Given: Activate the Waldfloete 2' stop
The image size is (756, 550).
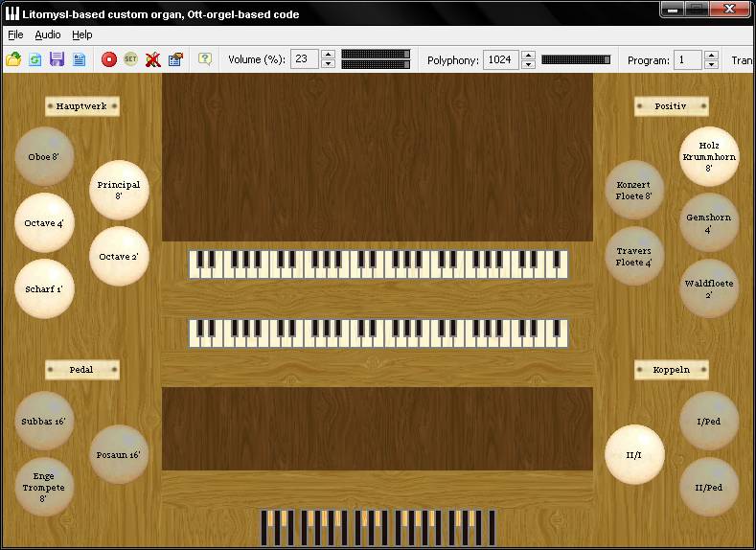Looking at the screenshot, I should click(709, 288).
